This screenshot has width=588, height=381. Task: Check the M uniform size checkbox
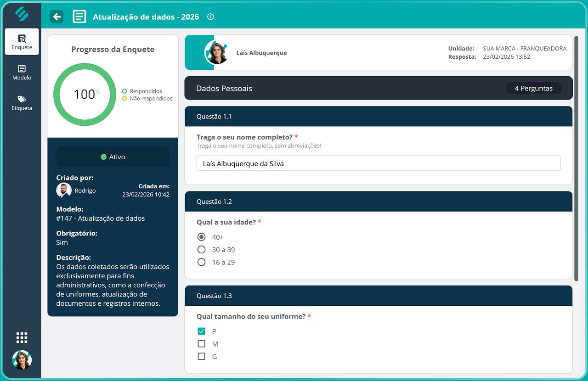[201, 344]
